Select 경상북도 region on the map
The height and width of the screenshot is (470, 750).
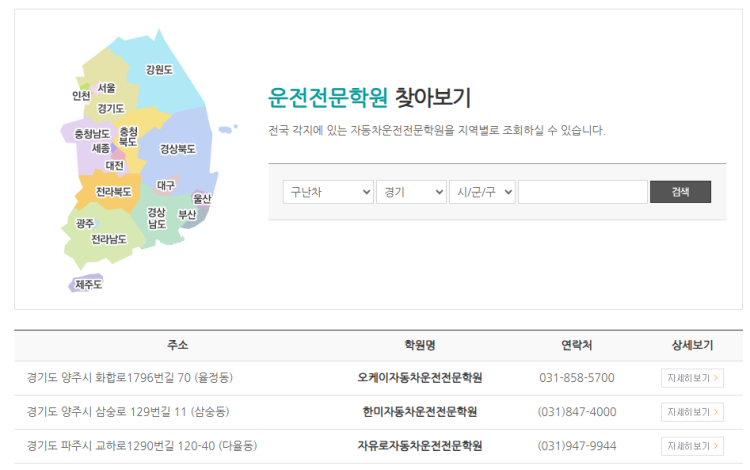pyautogui.click(x=177, y=149)
